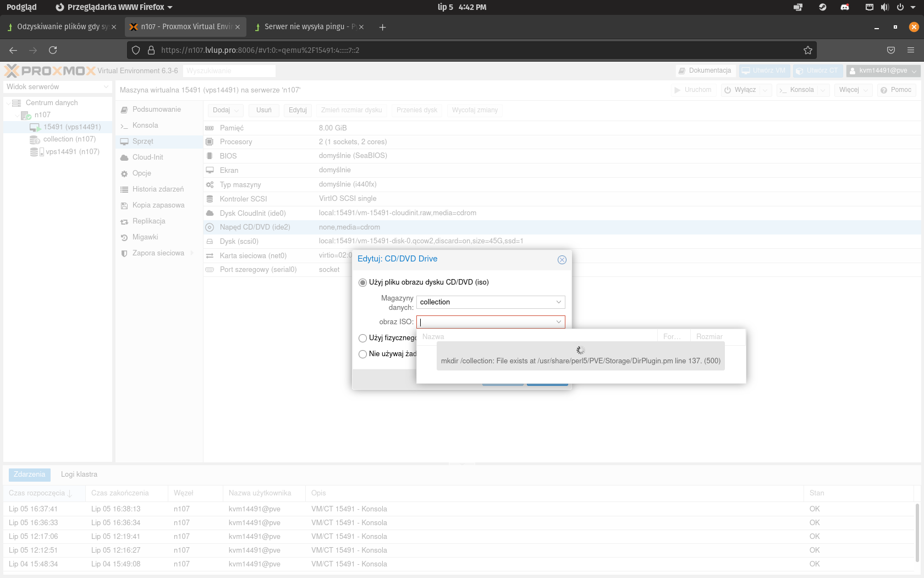Open the Magazyny danych storage dropdown
The width and height of the screenshot is (924, 578).
[558, 302]
